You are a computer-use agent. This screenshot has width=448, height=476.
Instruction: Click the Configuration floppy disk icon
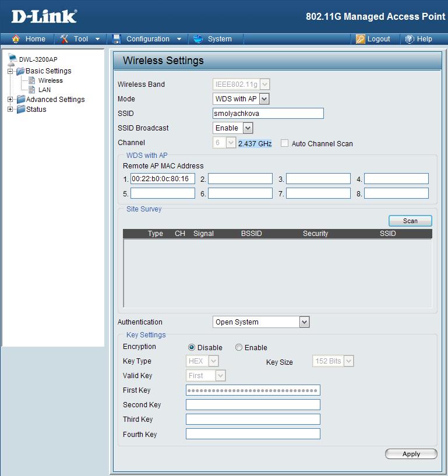pos(117,39)
